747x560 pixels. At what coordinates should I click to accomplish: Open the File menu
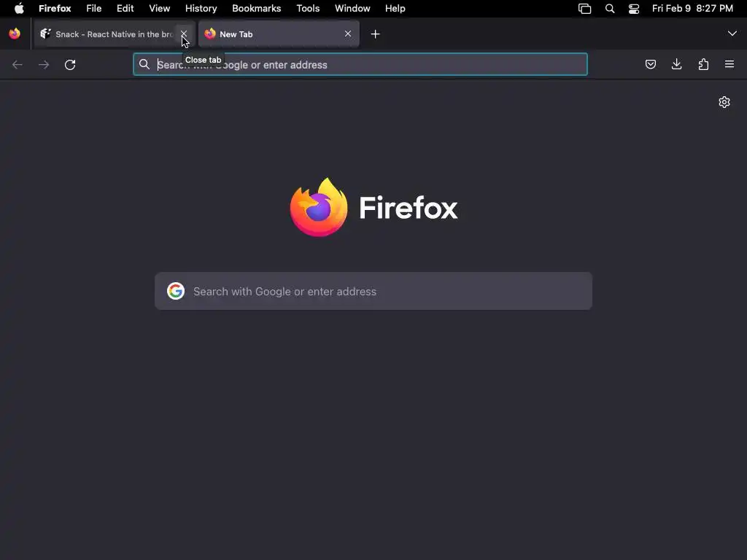(94, 8)
